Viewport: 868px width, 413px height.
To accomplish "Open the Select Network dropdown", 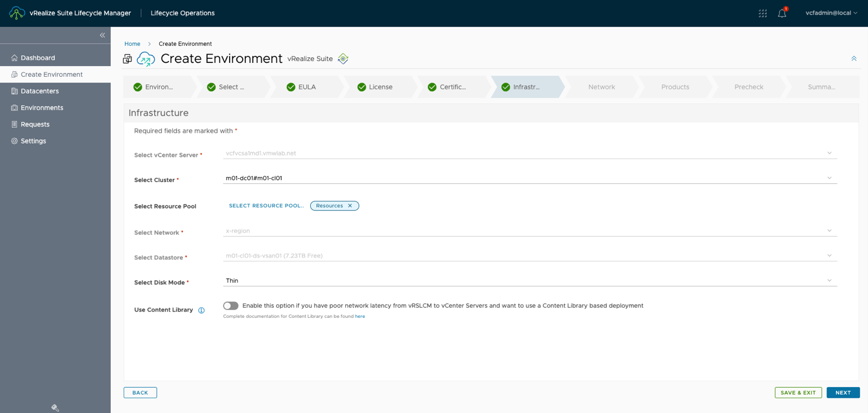I will click(530, 231).
